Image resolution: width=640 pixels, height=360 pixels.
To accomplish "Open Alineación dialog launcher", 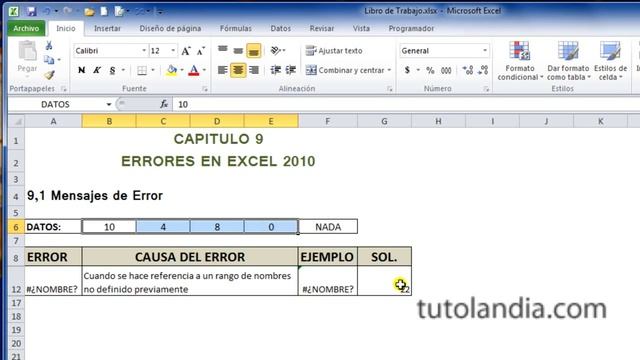I will click(x=390, y=89).
